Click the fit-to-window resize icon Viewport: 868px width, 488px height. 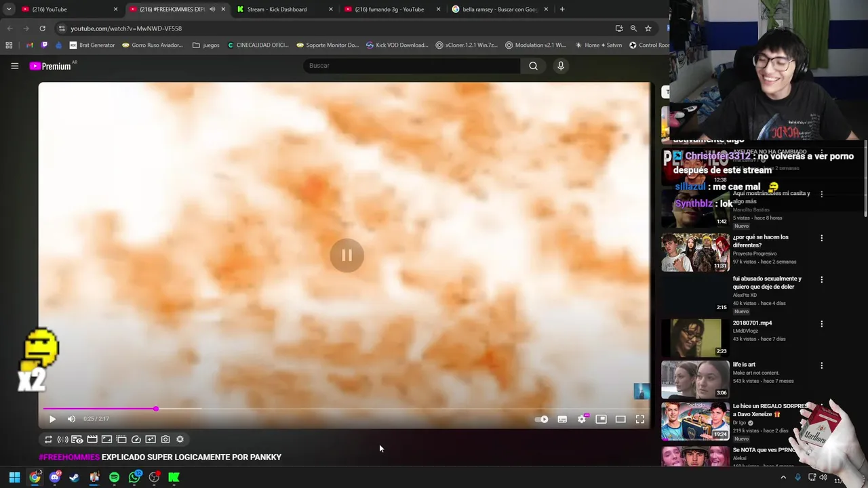106,439
